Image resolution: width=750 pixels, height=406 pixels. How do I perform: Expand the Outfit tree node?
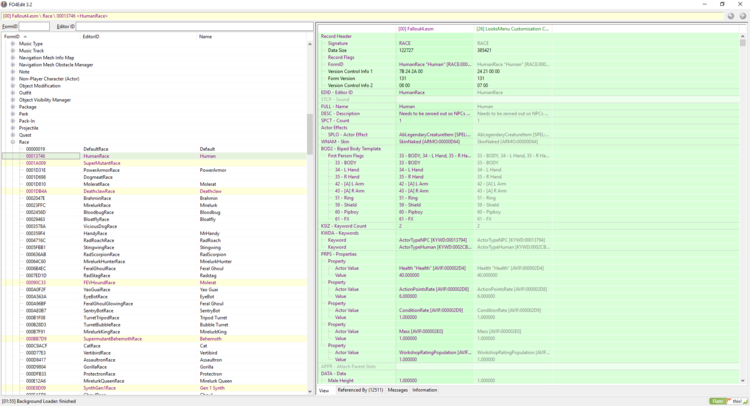point(13,93)
